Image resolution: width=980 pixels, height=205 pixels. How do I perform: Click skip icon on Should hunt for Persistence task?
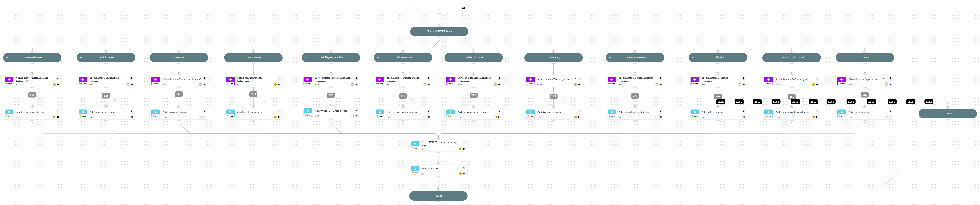point(279,84)
